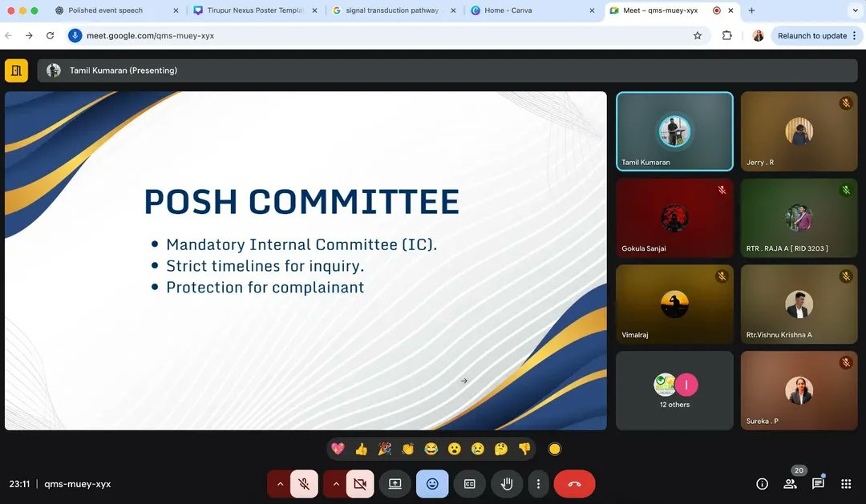This screenshot has width=866, height=504.
Task: Open the More options three-dot menu
Action: pos(538,484)
